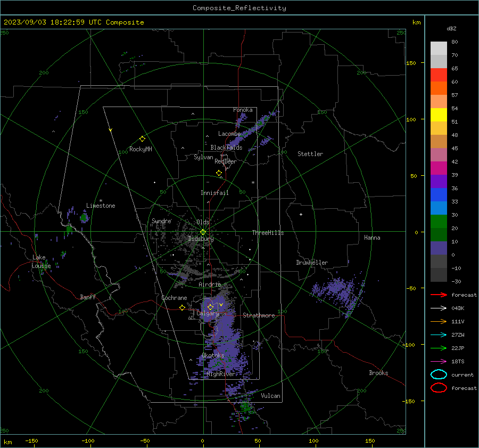Click the Sundre town label
This screenshot has width=479, height=448.
[161, 221]
